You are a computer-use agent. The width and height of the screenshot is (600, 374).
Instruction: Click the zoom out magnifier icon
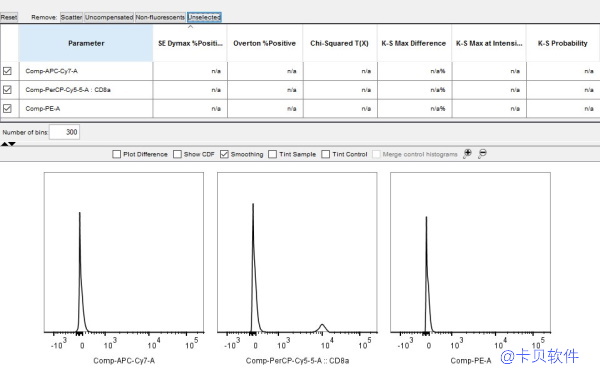482,154
